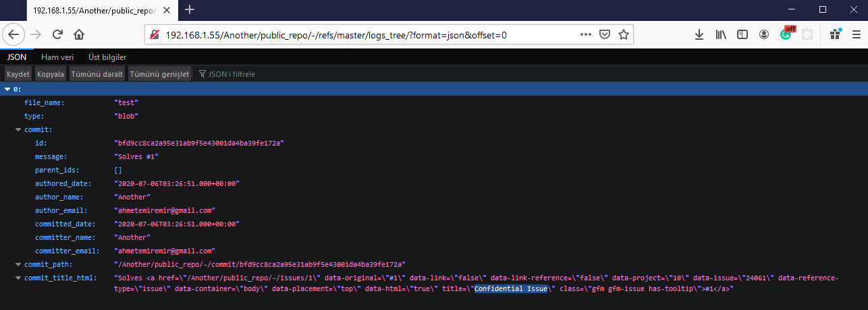Open page actions three-dot menu

click(x=585, y=34)
